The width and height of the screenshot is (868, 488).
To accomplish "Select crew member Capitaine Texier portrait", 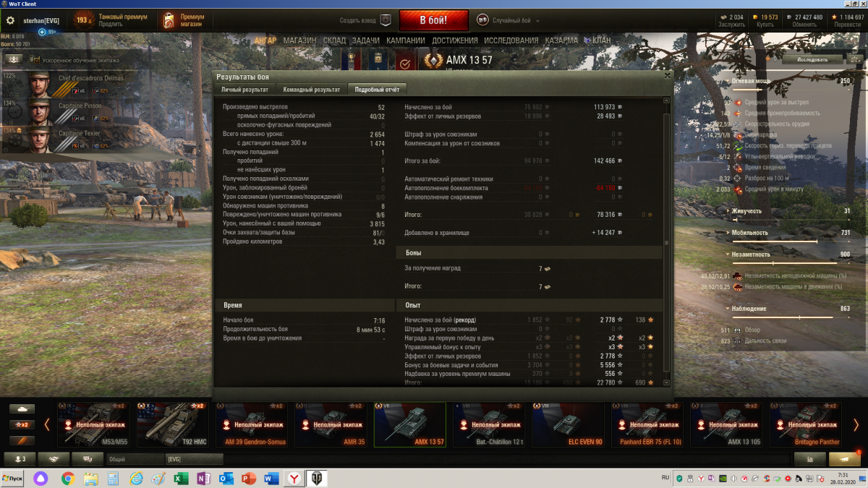I will (x=39, y=141).
